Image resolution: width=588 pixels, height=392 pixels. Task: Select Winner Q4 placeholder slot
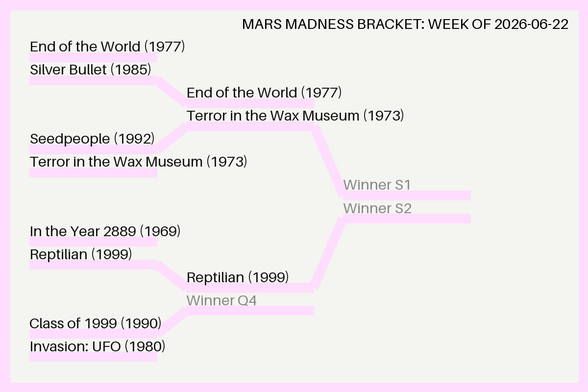point(221,300)
